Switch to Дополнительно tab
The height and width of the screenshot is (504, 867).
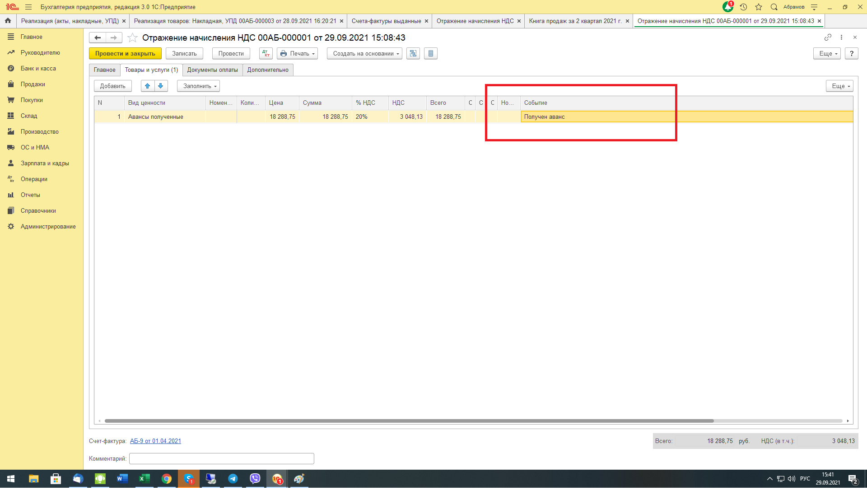267,70
